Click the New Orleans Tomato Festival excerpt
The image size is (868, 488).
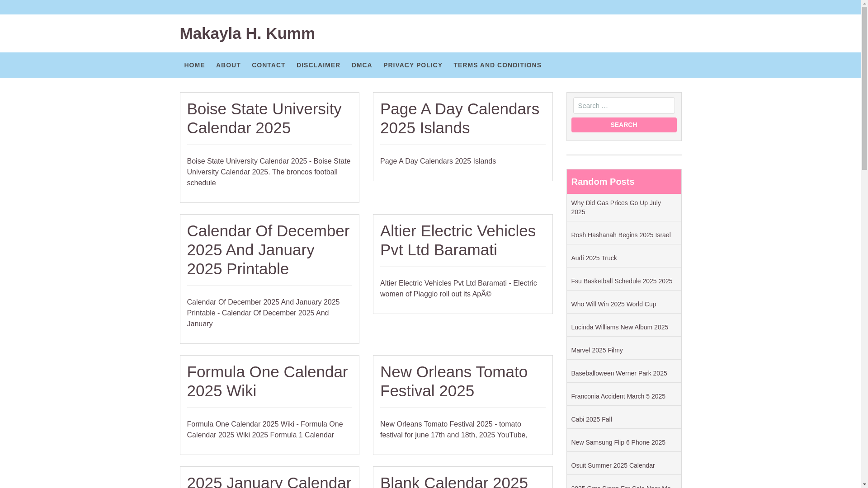click(x=453, y=429)
